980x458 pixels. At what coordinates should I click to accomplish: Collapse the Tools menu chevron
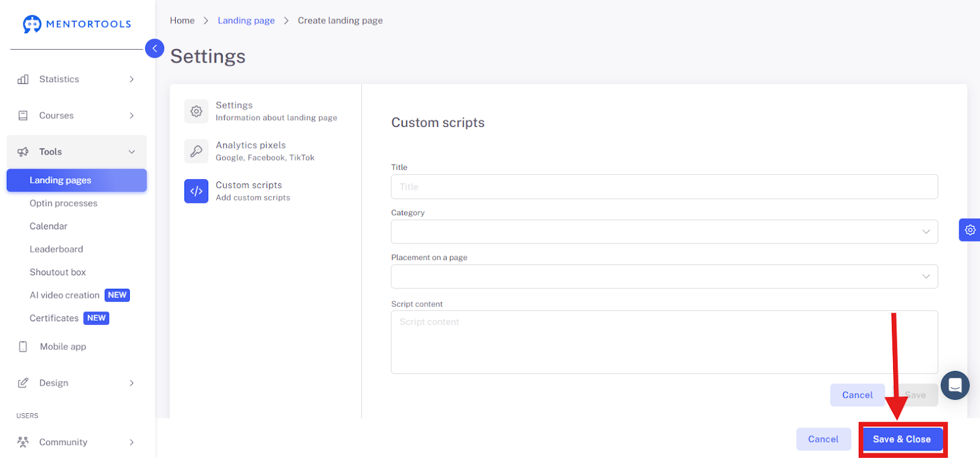tap(132, 152)
